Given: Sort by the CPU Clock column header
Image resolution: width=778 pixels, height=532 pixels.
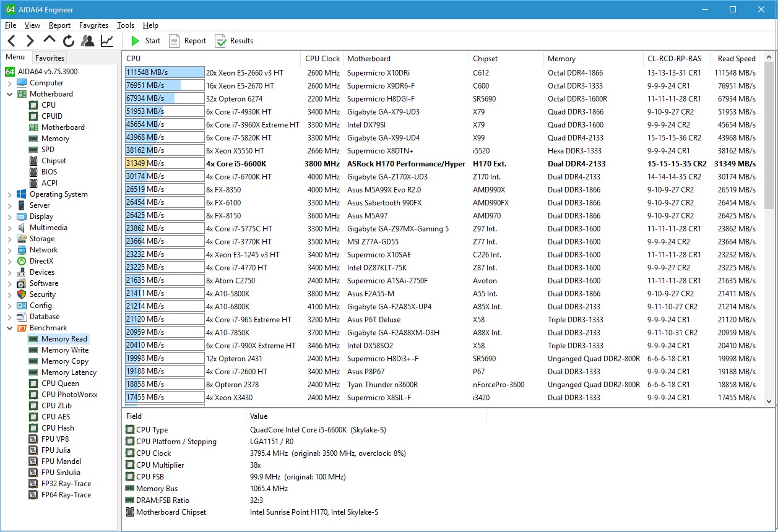Looking at the screenshot, I should [x=322, y=59].
